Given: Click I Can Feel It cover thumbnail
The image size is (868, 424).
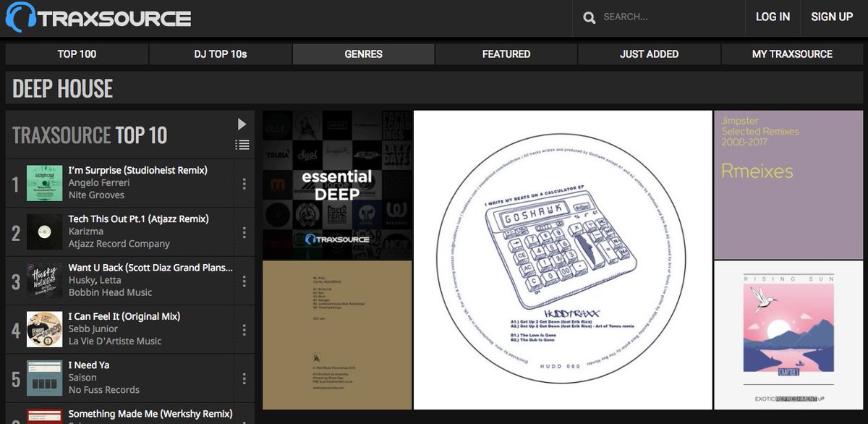Looking at the screenshot, I should coord(44,330).
